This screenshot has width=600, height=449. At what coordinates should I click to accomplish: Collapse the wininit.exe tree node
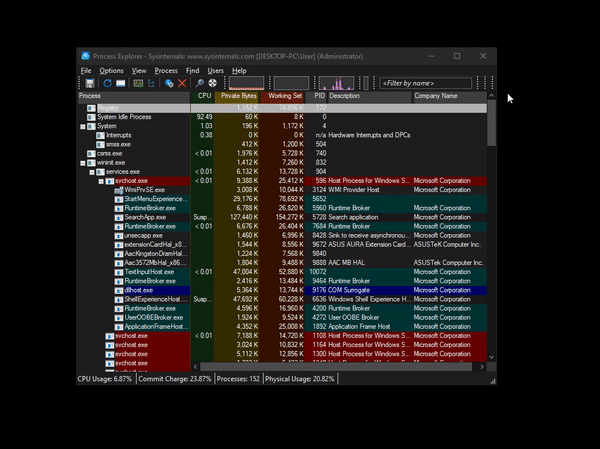click(x=83, y=163)
